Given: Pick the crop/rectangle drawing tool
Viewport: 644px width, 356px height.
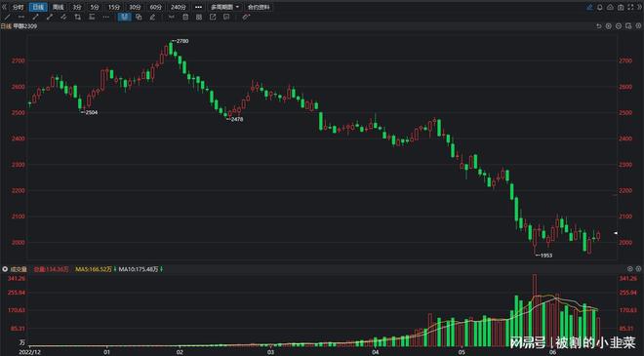Looking at the screenshot, I should pyautogui.click(x=78, y=18).
